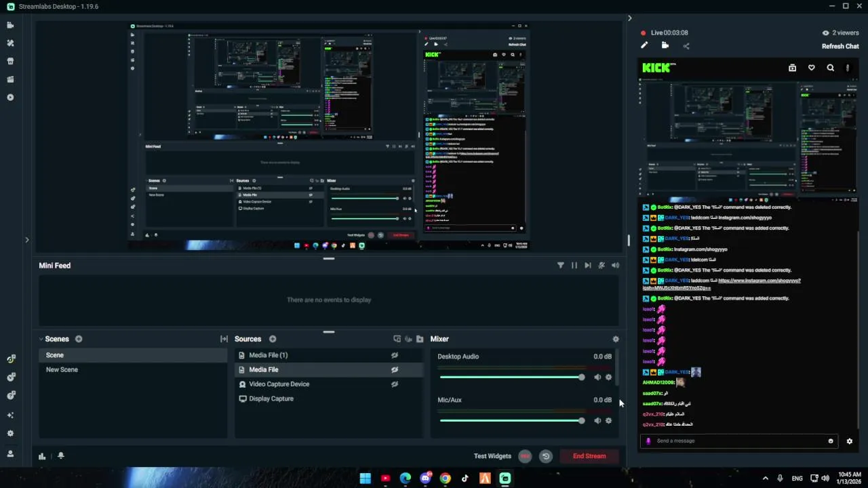Screen dimensions: 868x488
Task: Open Desktop Audio settings gear
Action: pos(608,378)
